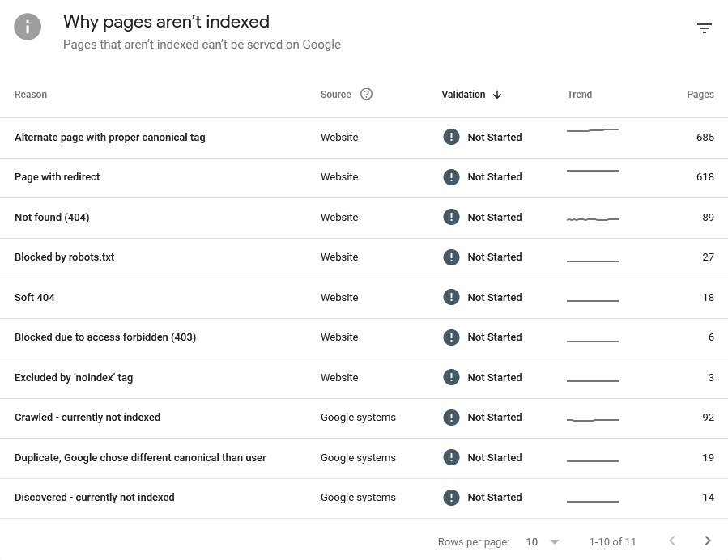
Task: Click exclamation status icon for Soft 404
Action: coord(451,297)
